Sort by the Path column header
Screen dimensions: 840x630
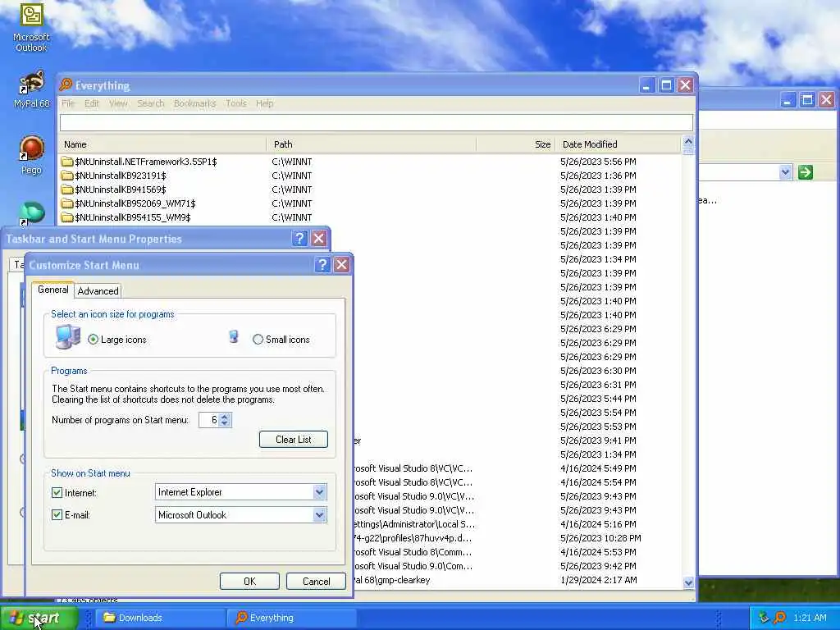pos(371,144)
